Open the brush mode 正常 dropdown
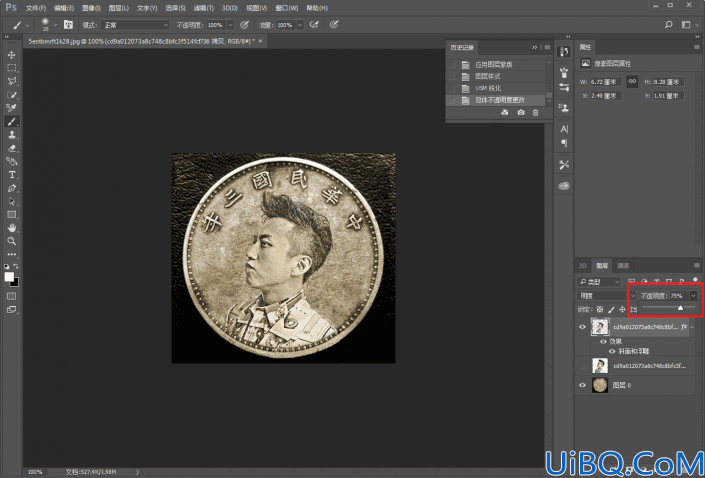 135,25
